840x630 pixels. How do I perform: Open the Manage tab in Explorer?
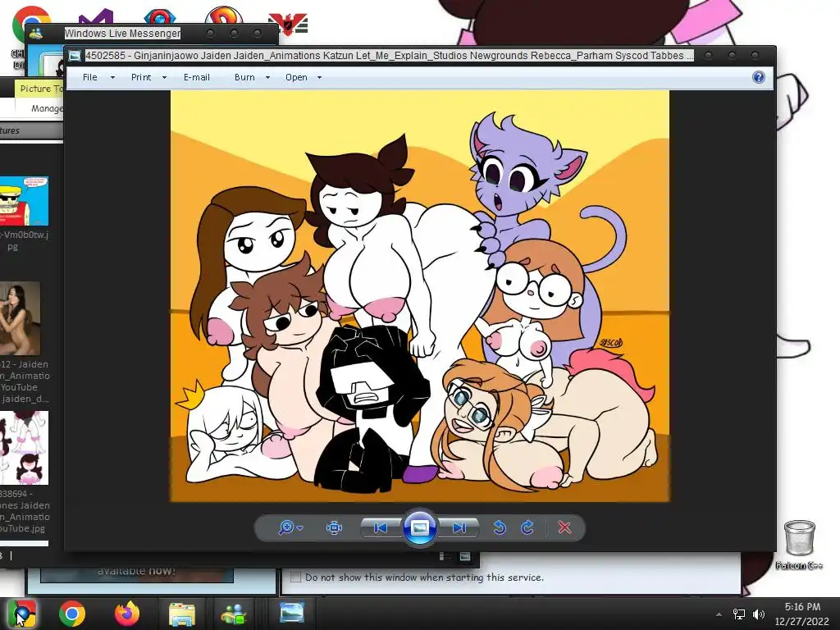[x=47, y=108]
